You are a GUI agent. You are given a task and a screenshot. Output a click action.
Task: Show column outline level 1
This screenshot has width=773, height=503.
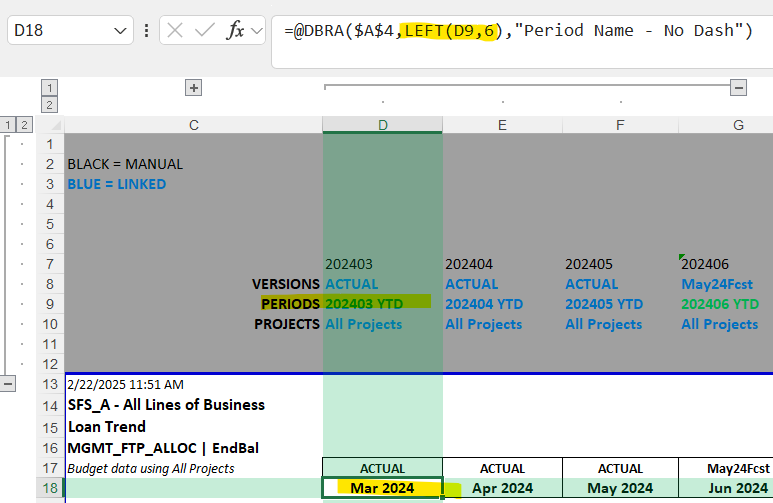(x=50, y=88)
